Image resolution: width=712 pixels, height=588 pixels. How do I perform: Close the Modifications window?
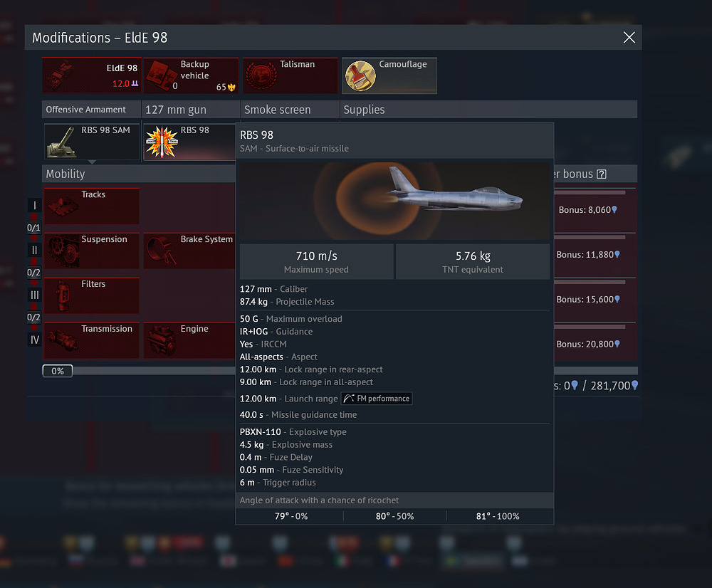coord(629,37)
